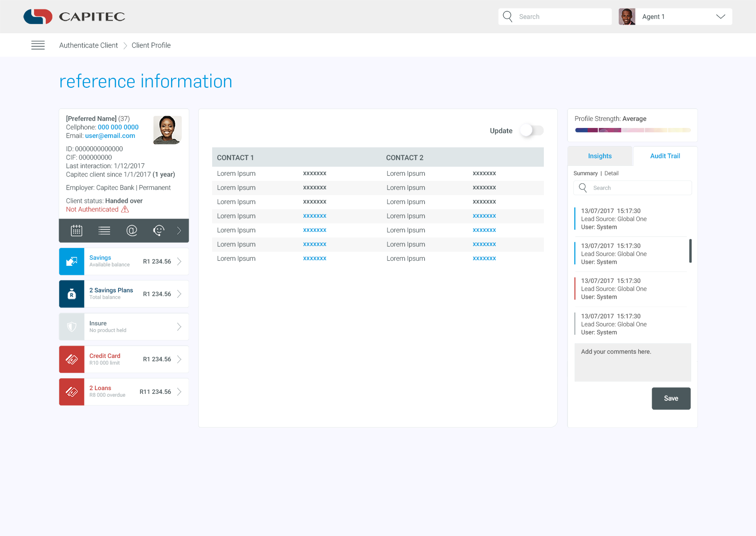Image resolution: width=756 pixels, height=536 pixels.
Task: Click the Profile Strength progress bar
Action: click(x=633, y=130)
